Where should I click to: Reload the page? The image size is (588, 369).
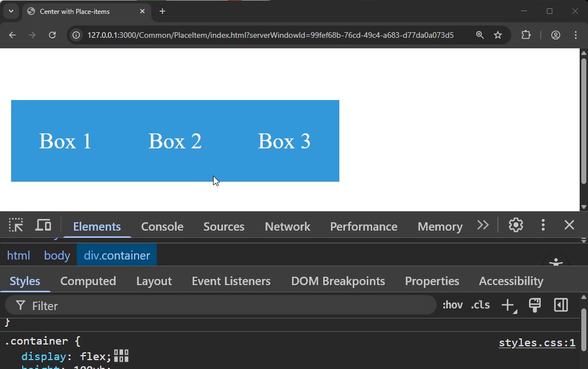tap(52, 35)
